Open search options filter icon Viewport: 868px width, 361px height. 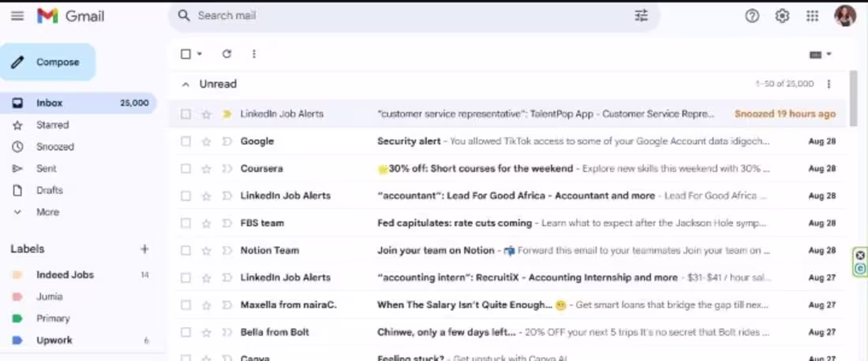tap(641, 16)
